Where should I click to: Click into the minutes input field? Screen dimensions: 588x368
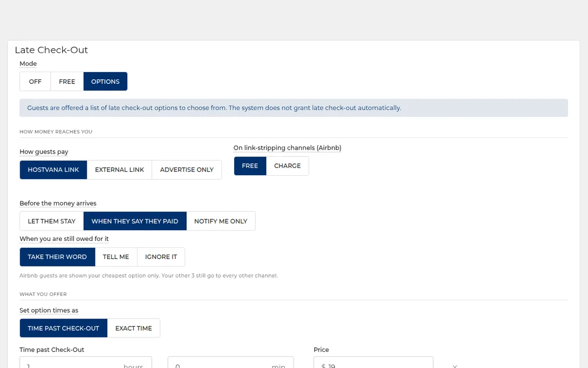231,363
